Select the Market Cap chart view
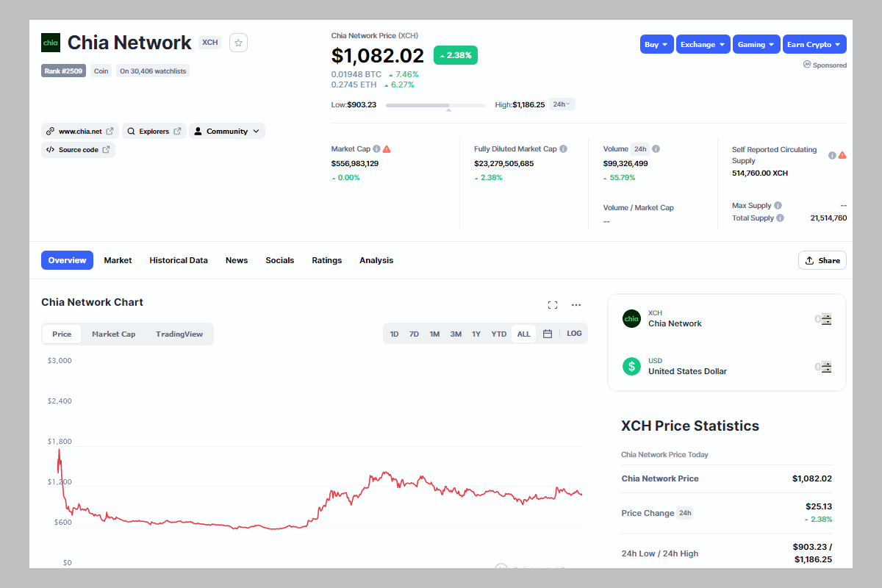This screenshot has width=882, height=588. (x=113, y=334)
